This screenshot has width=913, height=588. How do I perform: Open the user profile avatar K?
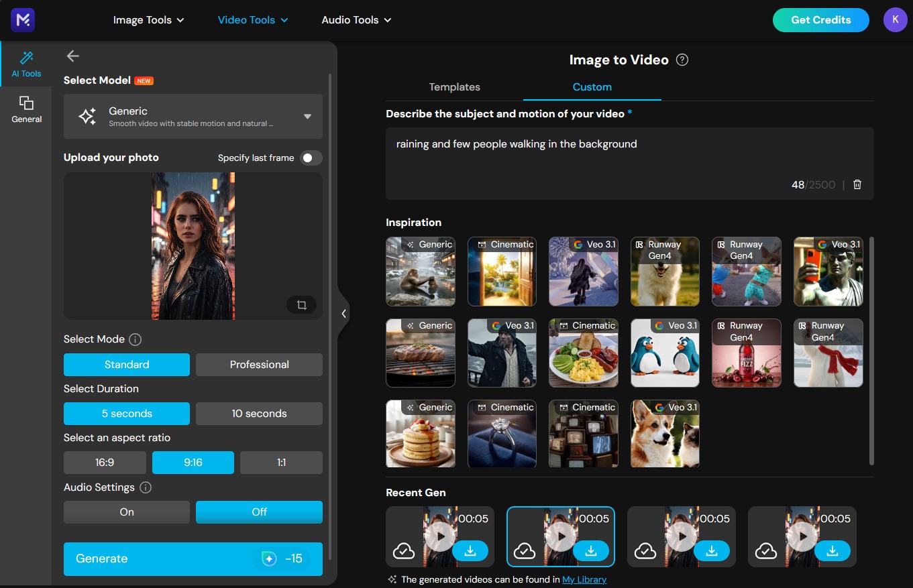[x=895, y=19]
